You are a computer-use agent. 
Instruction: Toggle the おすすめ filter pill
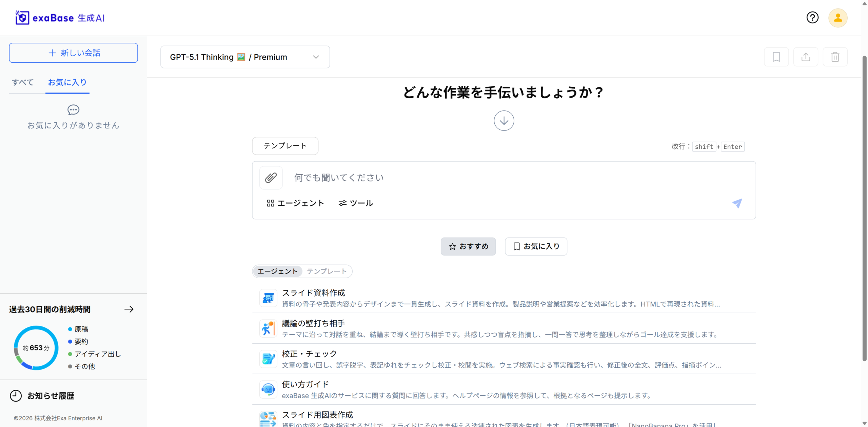468,246
